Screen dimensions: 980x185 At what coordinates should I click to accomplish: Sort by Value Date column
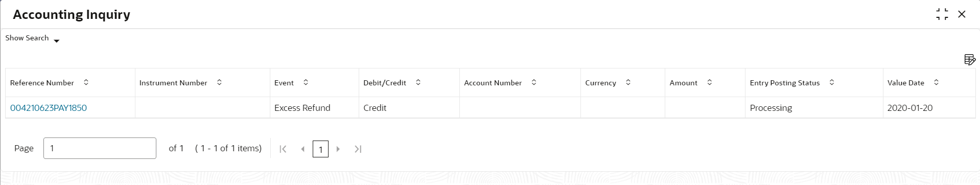936,82
